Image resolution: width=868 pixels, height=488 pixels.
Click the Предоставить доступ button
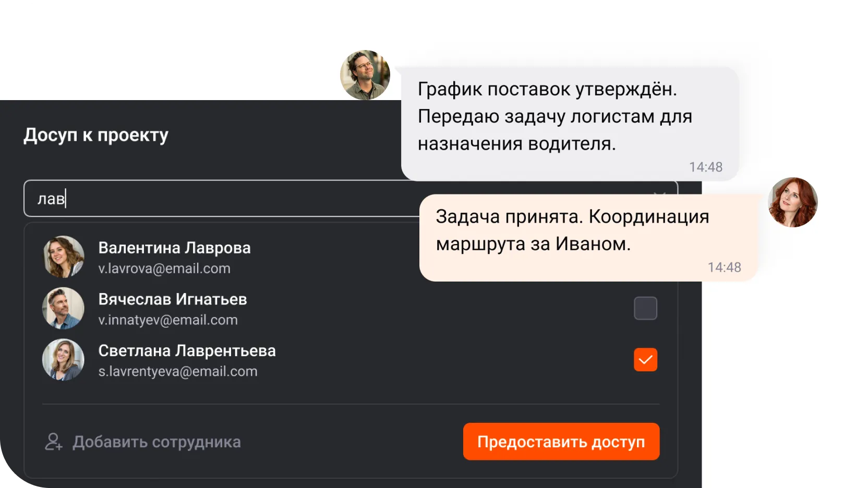tap(561, 442)
